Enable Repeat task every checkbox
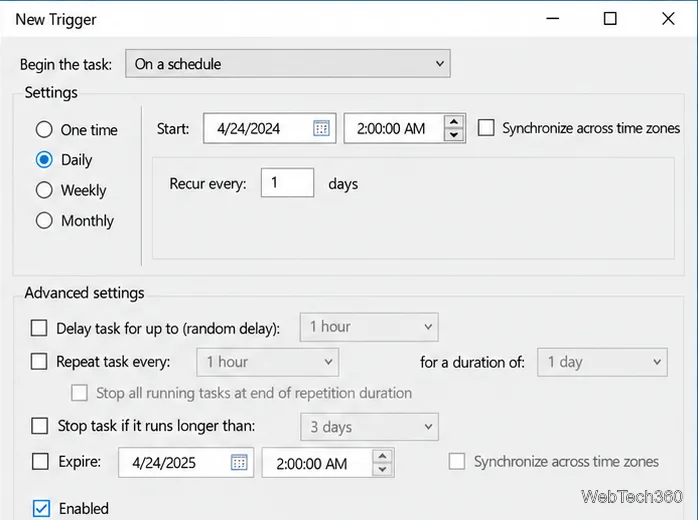 point(39,361)
